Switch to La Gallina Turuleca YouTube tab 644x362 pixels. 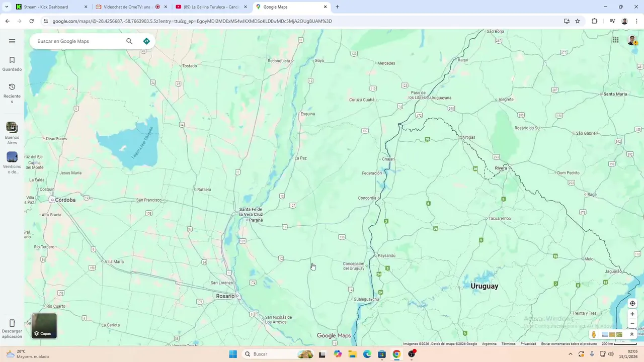click(212, 7)
